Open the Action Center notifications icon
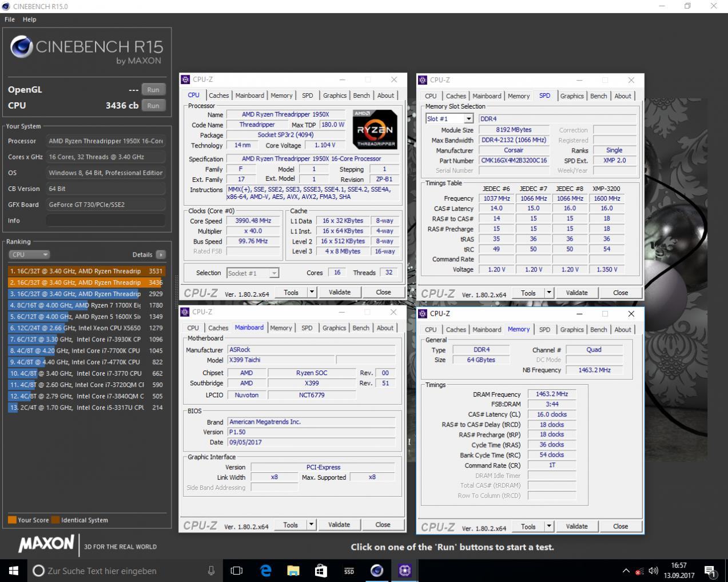This screenshot has width=728, height=582. tap(710, 571)
